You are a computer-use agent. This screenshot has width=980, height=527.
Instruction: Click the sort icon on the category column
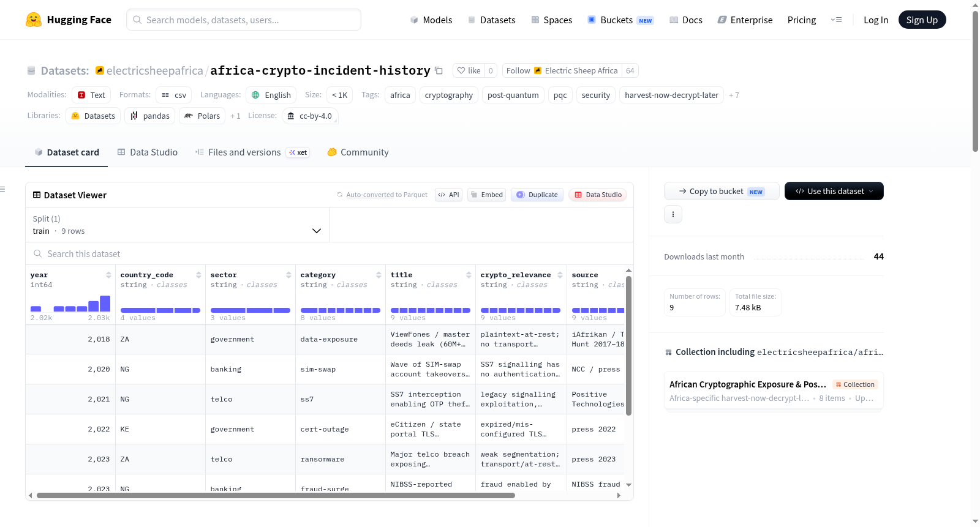(x=379, y=275)
